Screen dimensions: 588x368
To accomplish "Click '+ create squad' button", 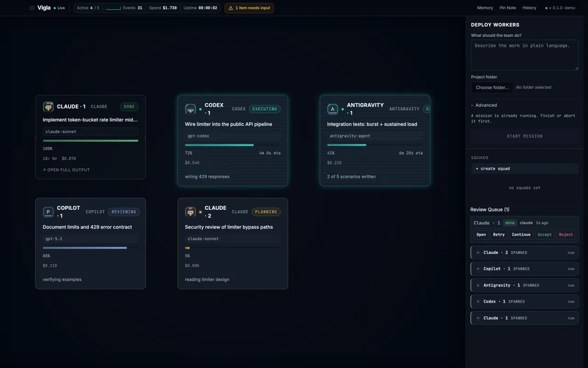I will click(x=525, y=169).
